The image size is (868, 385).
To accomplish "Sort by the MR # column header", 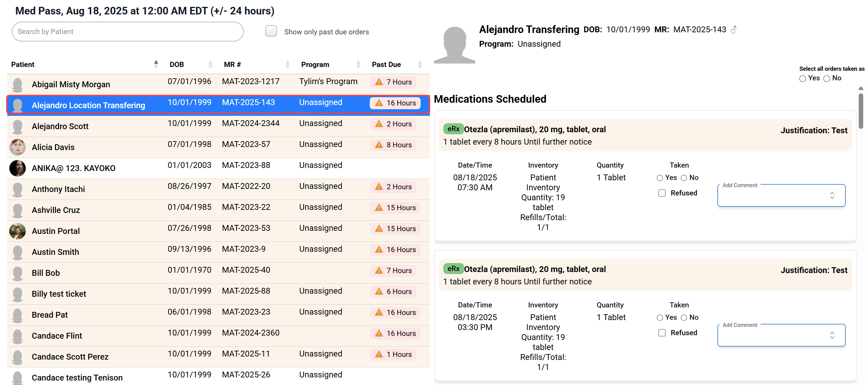I will (x=232, y=65).
